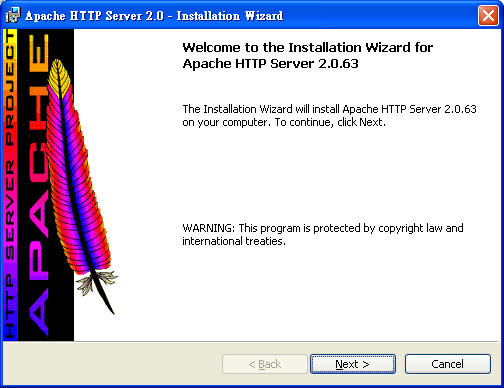Click the WARNING copyright notice text
This screenshot has height=388, width=504.
323,234
